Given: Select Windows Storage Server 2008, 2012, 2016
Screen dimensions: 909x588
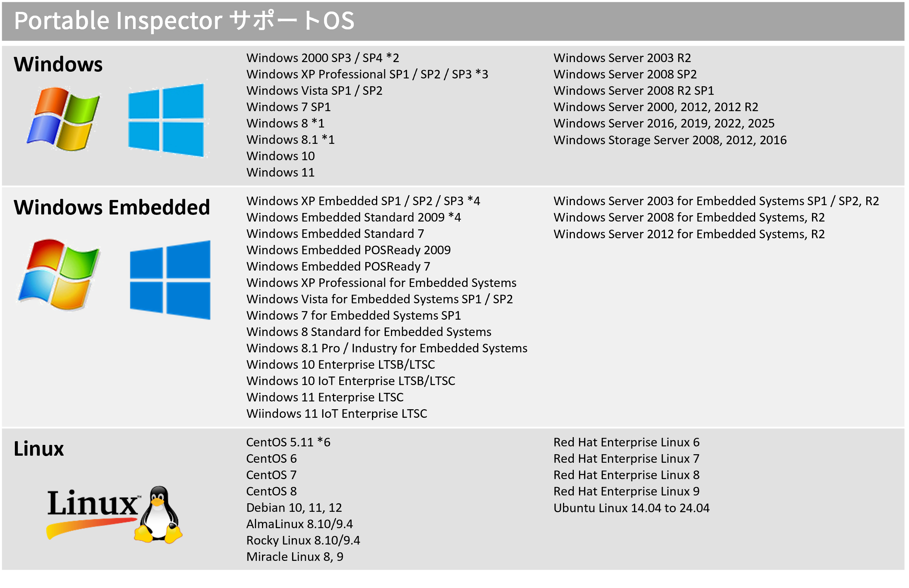Looking at the screenshot, I should click(670, 140).
